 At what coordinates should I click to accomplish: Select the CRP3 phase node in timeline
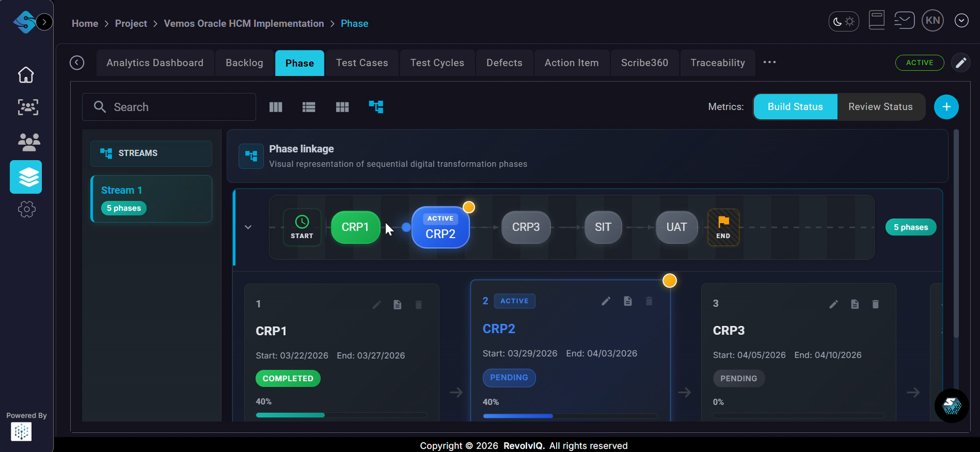(x=526, y=227)
